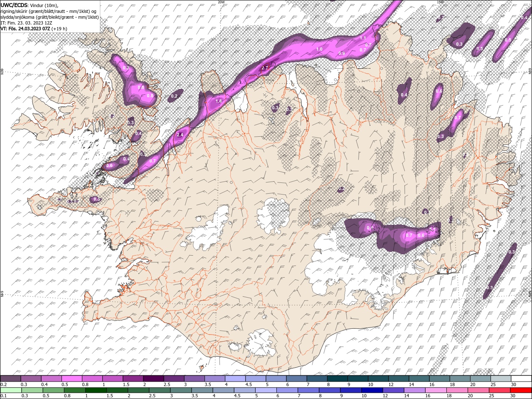Pick the dark teal top legend swatch 8–9
532x399 pixels.
pos(337,379)
